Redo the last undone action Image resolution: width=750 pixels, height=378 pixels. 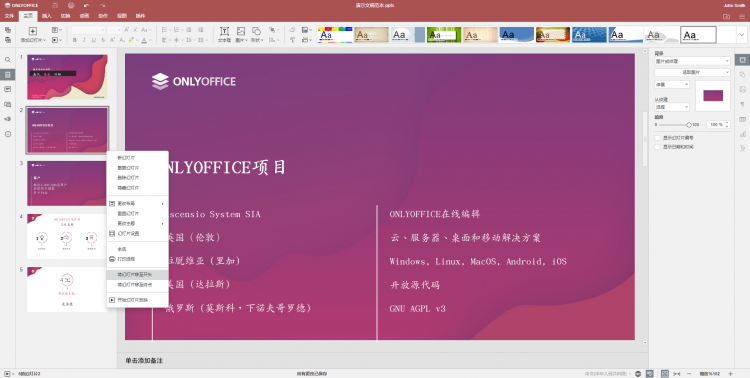[102, 5]
